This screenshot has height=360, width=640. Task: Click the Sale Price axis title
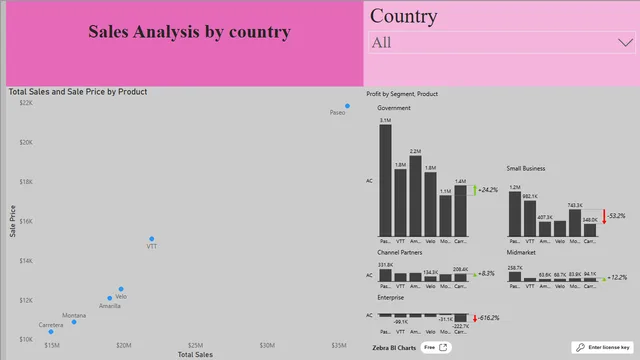(13, 221)
